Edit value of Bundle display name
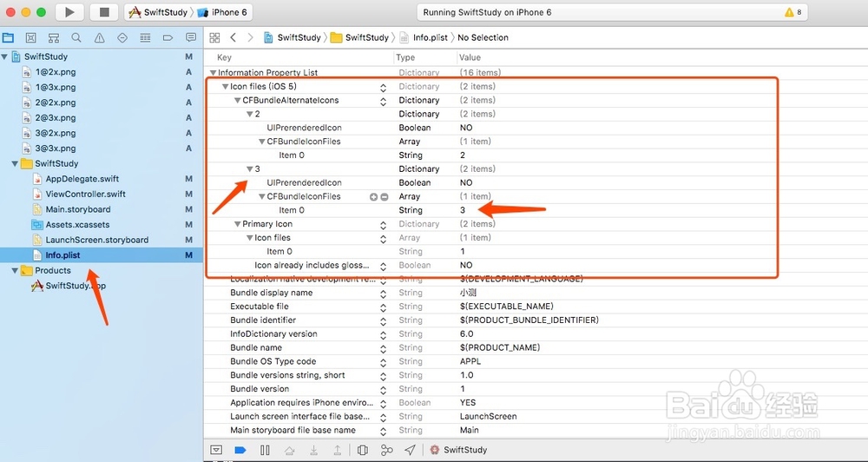Viewport: 868px width, 462px height. [x=468, y=293]
